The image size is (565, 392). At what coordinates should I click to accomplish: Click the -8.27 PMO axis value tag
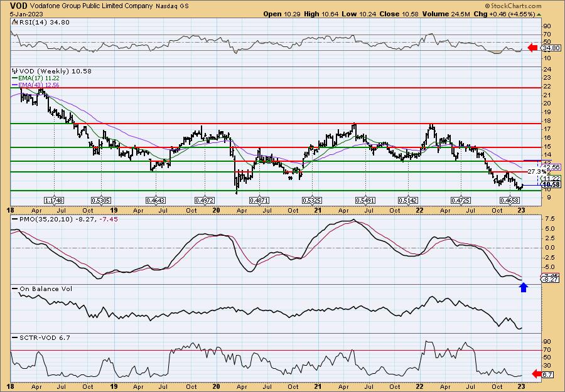(551, 279)
